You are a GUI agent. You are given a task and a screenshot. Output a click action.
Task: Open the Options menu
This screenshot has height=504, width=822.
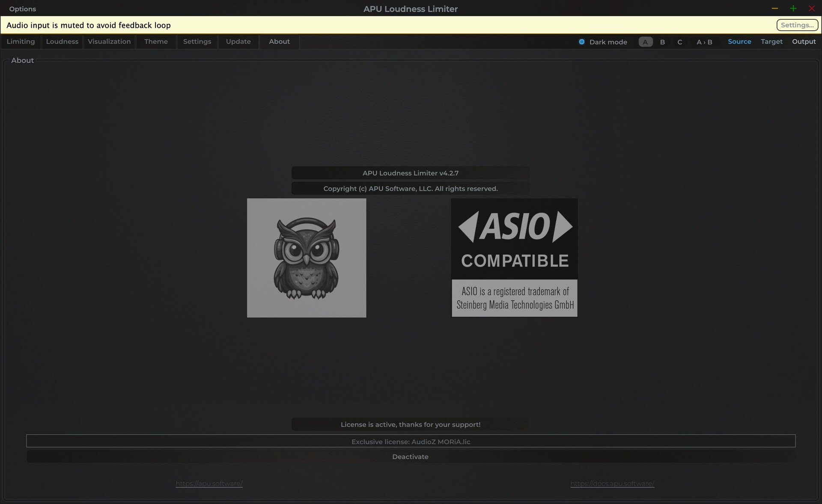click(x=22, y=9)
